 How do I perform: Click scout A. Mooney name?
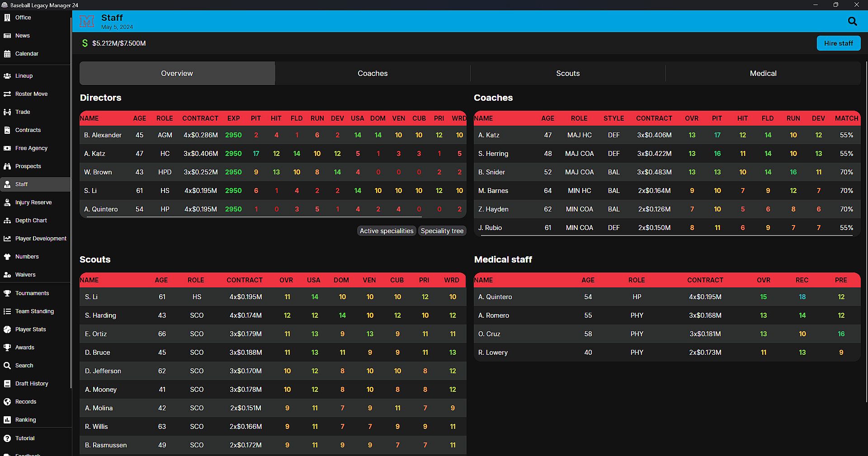(x=101, y=390)
